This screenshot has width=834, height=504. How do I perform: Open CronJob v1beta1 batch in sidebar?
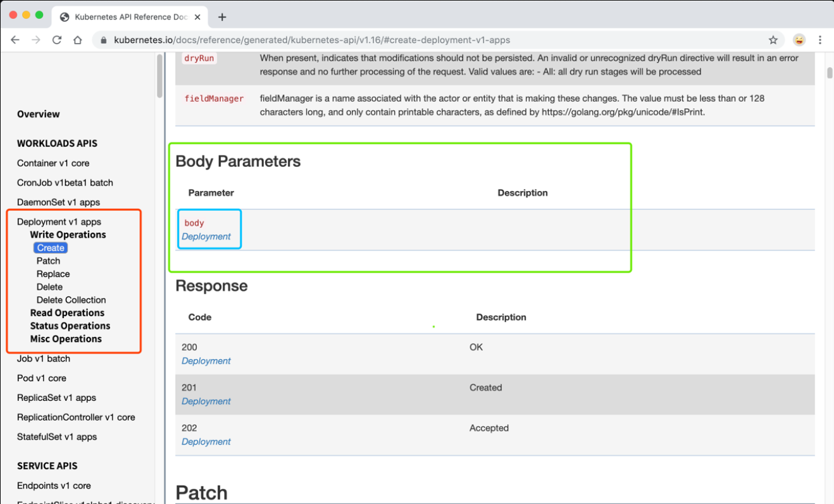coord(65,183)
